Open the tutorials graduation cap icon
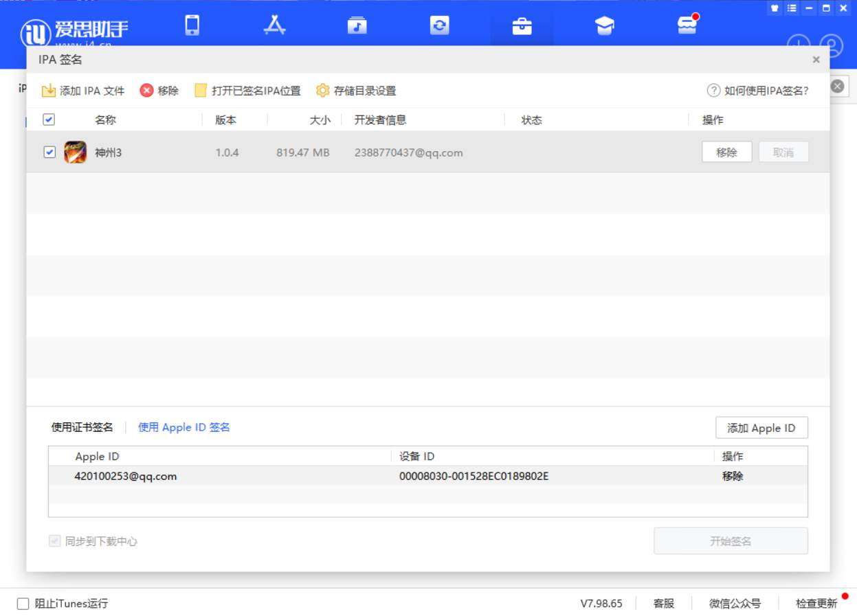The width and height of the screenshot is (857, 616). (604, 25)
